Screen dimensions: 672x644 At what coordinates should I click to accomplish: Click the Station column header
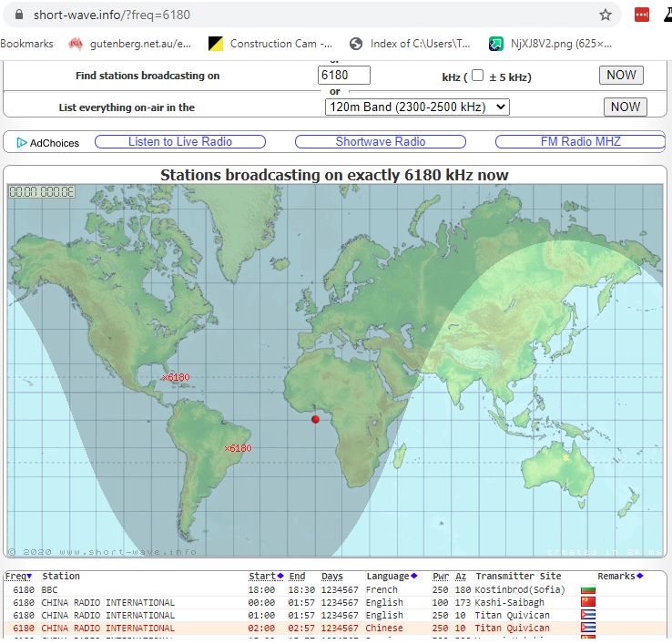click(61, 577)
